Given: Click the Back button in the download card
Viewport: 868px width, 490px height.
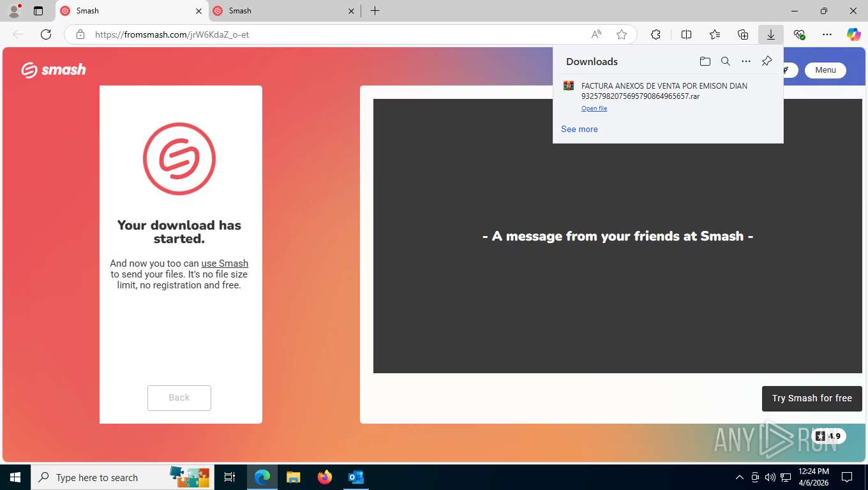Looking at the screenshot, I should tap(179, 397).
